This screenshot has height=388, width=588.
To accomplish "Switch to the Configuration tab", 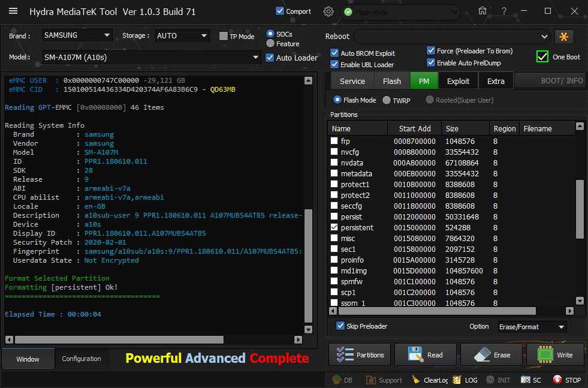I will pyautogui.click(x=82, y=359).
